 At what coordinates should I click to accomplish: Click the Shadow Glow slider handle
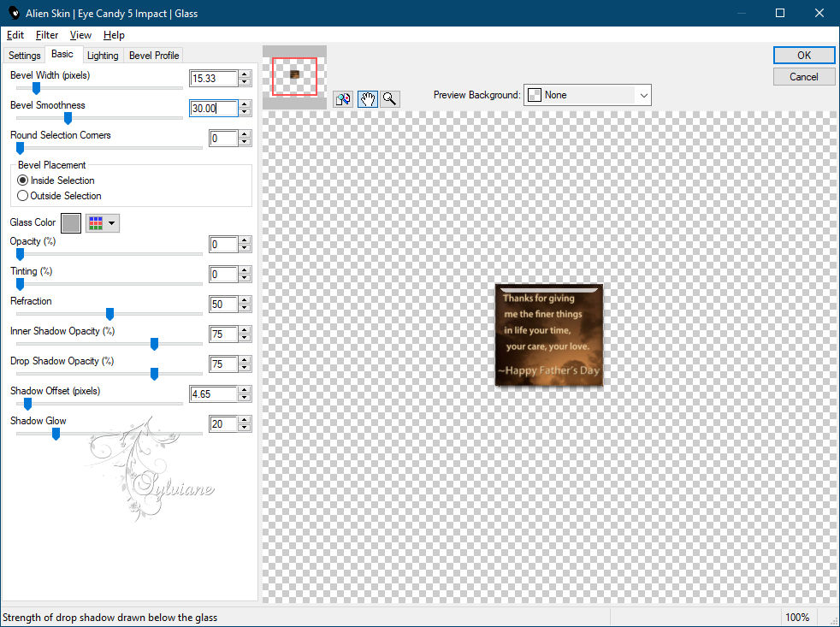tap(56, 434)
